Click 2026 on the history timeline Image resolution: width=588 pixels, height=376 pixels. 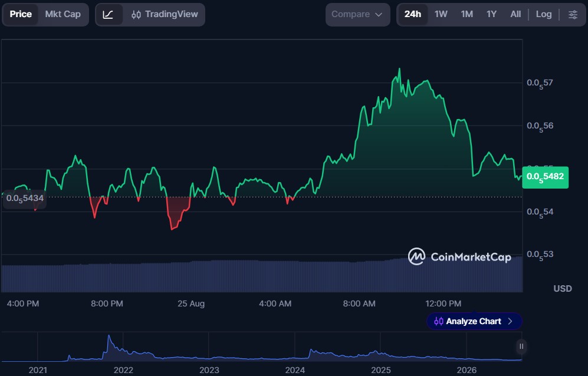pyautogui.click(x=467, y=370)
